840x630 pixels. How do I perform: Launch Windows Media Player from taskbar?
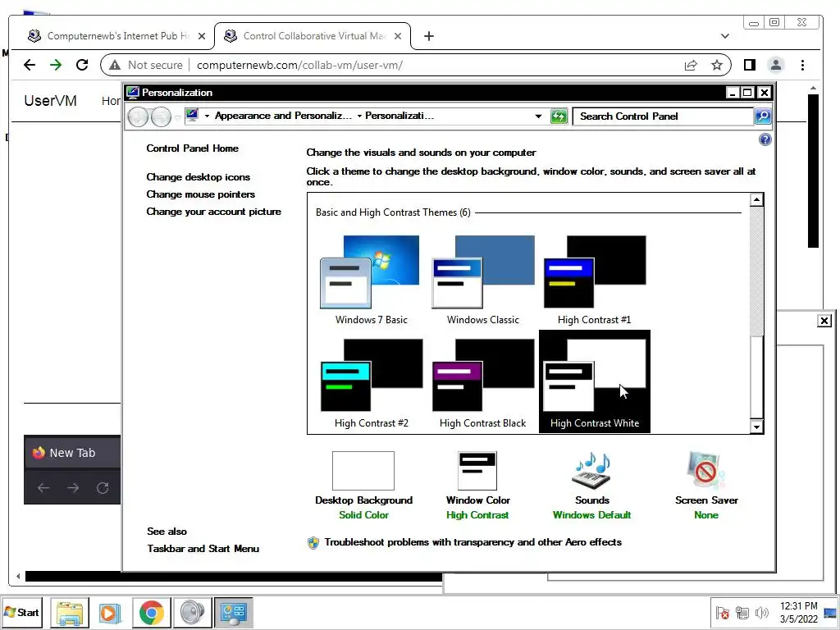click(x=110, y=613)
